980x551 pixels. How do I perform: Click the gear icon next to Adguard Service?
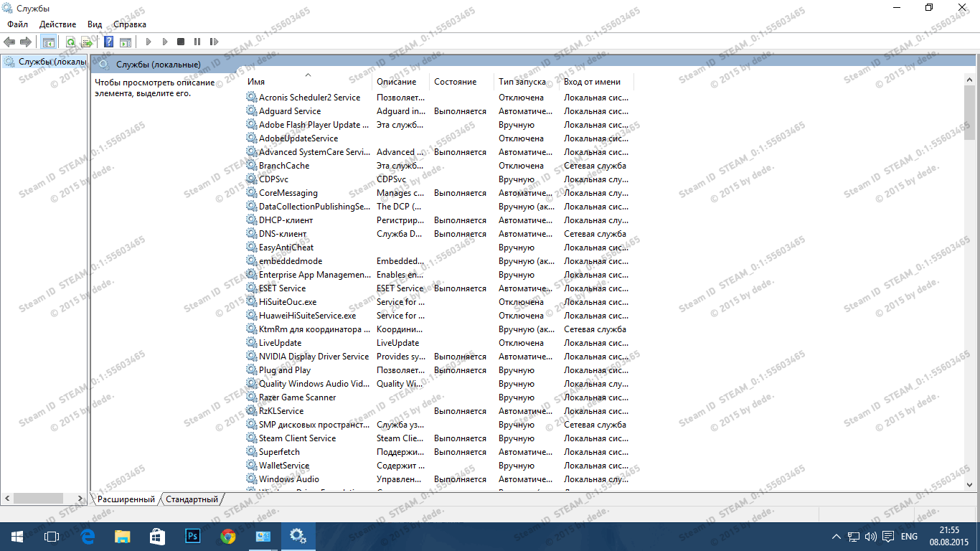click(x=252, y=111)
